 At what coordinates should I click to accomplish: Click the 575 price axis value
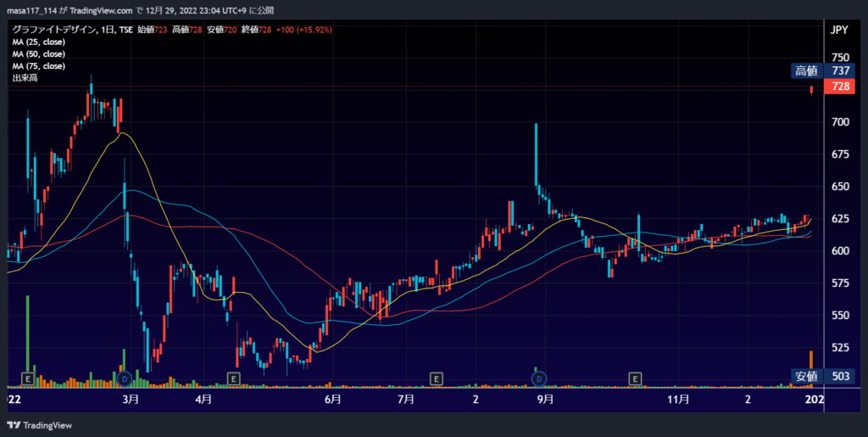coord(840,283)
